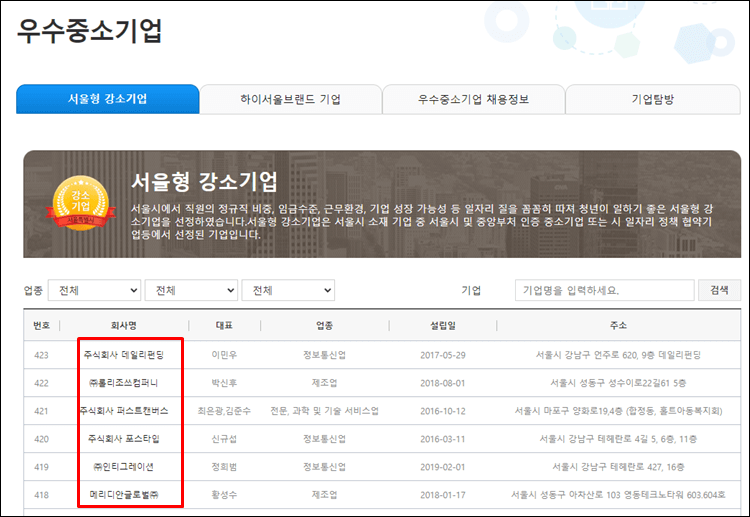Switch to the 서울형 강소기업 tab

[x=107, y=99]
